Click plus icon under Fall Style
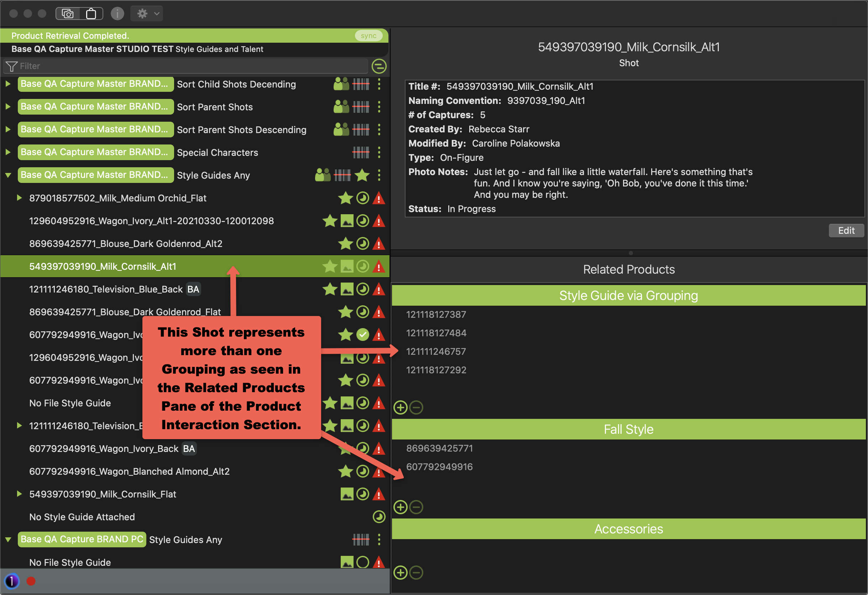 point(401,507)
